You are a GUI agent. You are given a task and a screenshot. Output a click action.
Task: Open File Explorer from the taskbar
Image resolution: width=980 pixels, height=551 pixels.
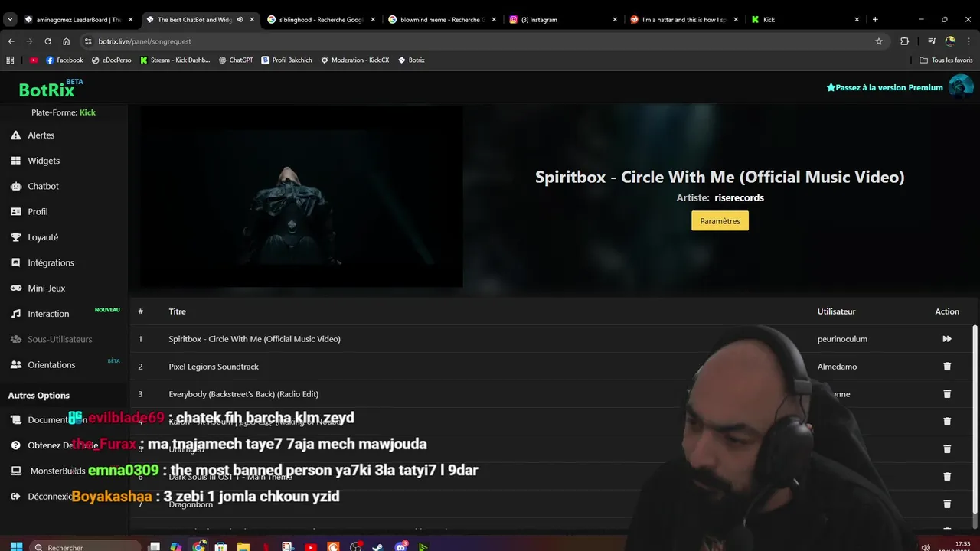click(x=243, y=547)
